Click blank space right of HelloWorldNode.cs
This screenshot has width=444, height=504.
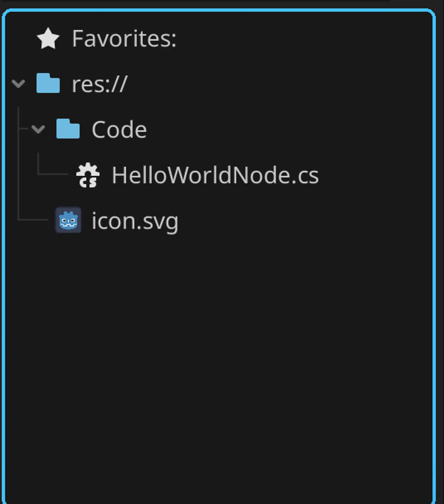coord(375,175)
